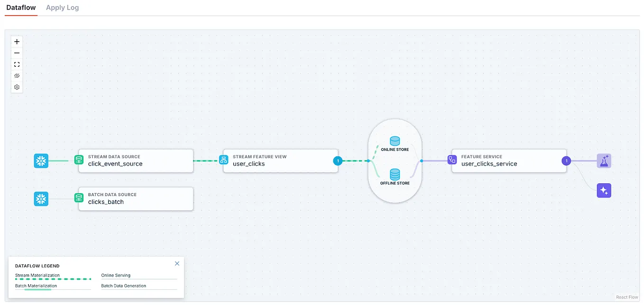Screen dimensions: 644x305
Task: Close the Dataflow Legend panel
Action: [x=177, y=263]
